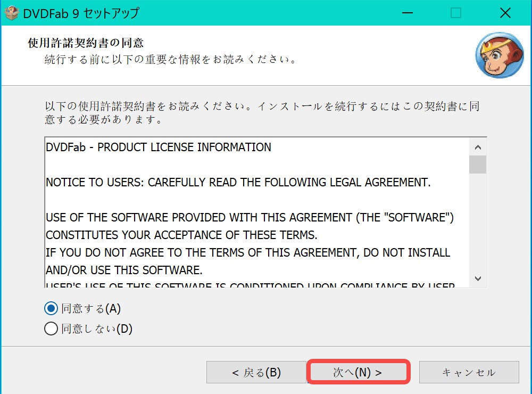Minimize the DVDFab 9 setup window
This screenshot has width=532, height=394.
[407, 13]
